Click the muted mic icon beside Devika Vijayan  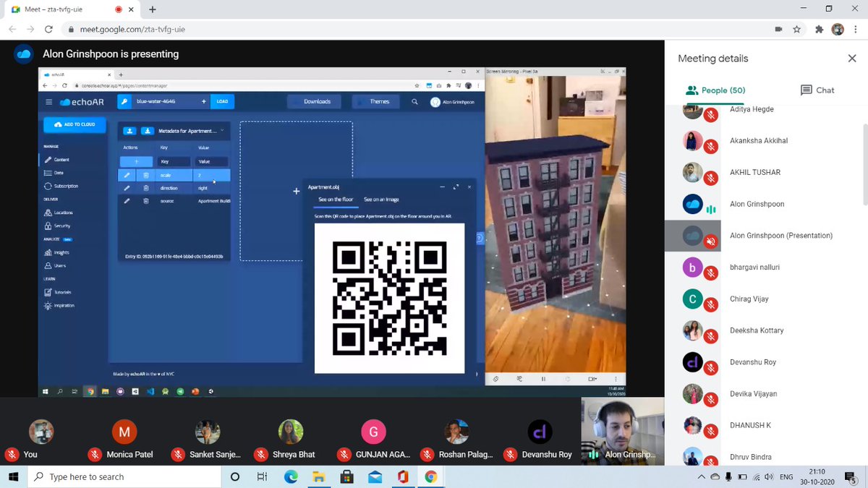click(x=711, y=400)
